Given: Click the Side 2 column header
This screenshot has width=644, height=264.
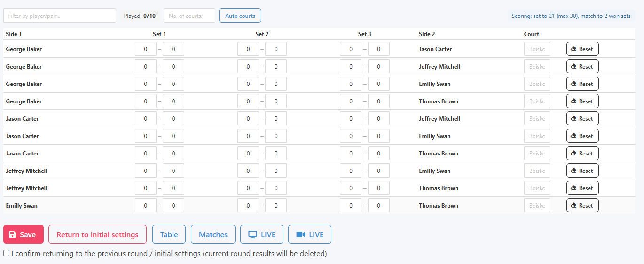Looking at the screenshot, I should click(427, 34).
